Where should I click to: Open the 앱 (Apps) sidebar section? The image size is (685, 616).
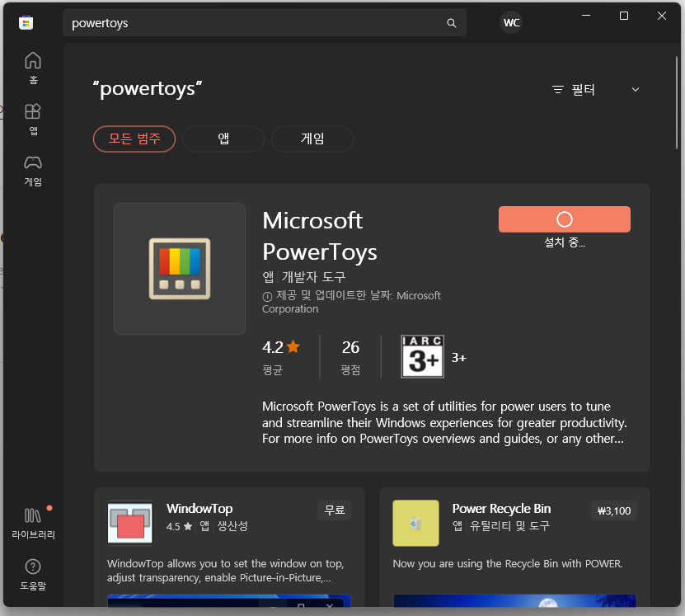point(33,119)
